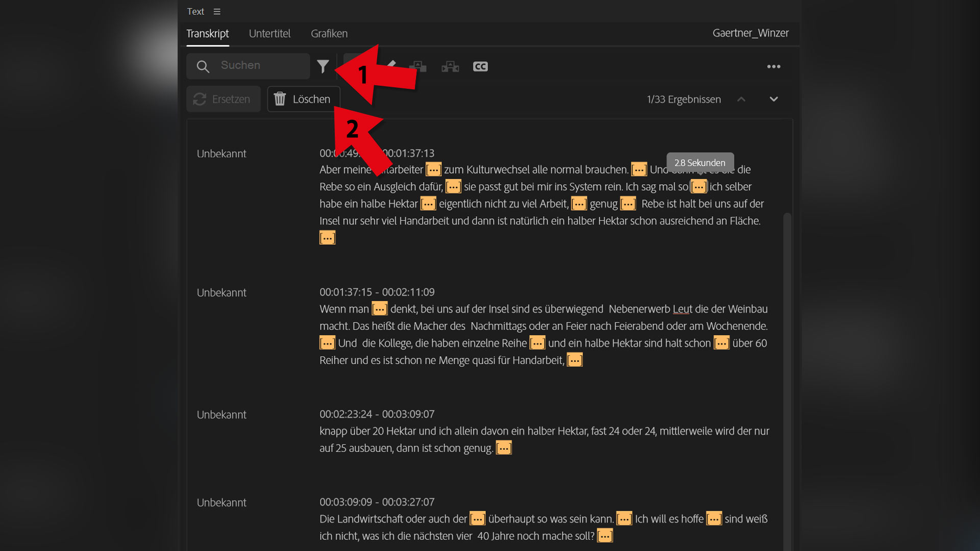The width and height of the screenshot is (980, 551).
Task: Open the three-dots more options menu
Action: 773,66
